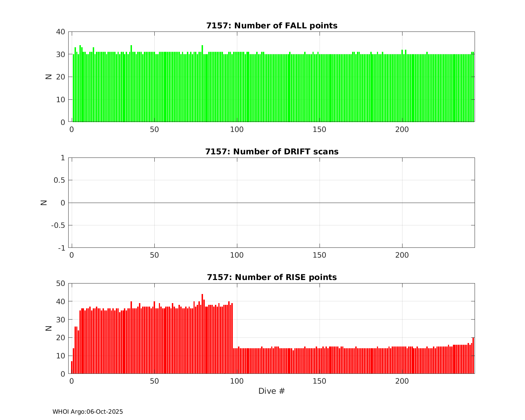The width and height of the screenshot is (525, 420).
Task: Click the "100" x-tick under the DRIFT plot
Action: (x=237, y=255)
